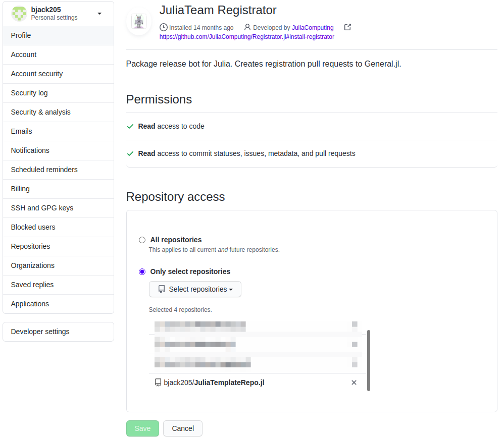
Task: Open the external link icon beside JuliaComputing
Action: click(347, 27)
